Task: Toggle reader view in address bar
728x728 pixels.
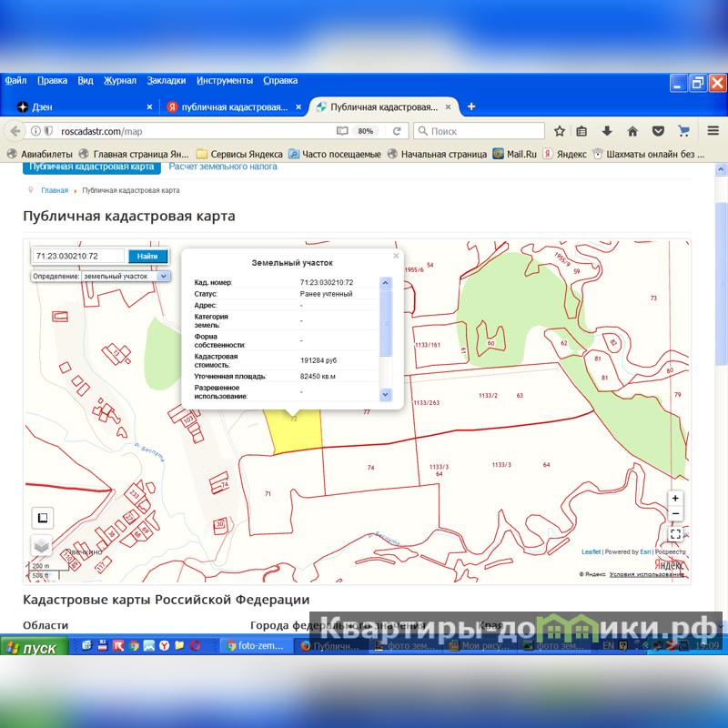Action: [x=342, y=131]
